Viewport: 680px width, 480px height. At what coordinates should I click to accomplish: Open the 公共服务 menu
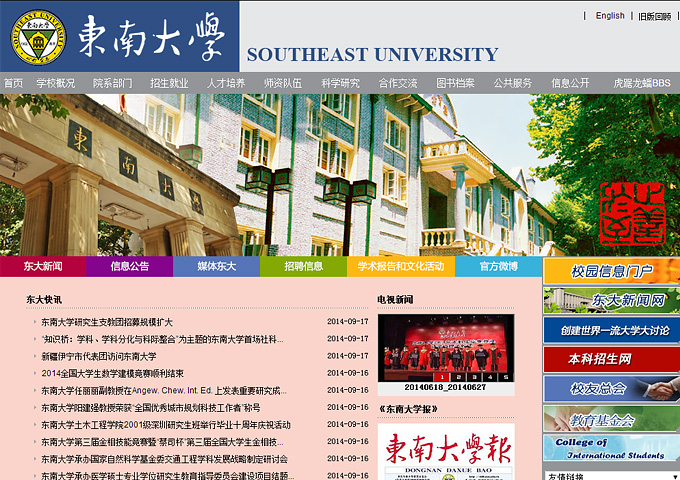pyautogui.click(x=513, y=83)
